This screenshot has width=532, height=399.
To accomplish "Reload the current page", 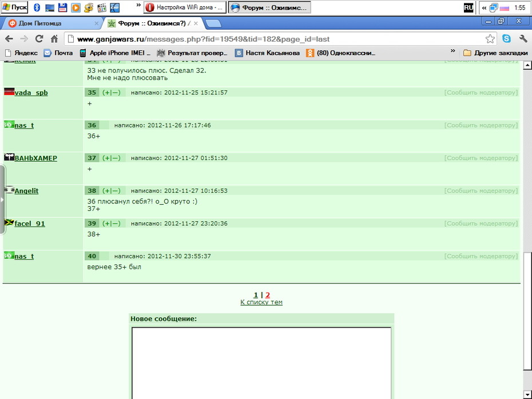I will 39,39.
